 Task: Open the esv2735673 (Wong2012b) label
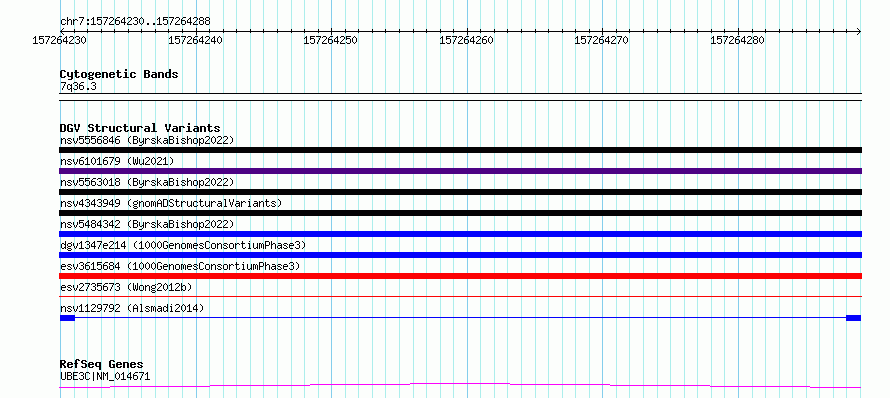pos(126,287)
